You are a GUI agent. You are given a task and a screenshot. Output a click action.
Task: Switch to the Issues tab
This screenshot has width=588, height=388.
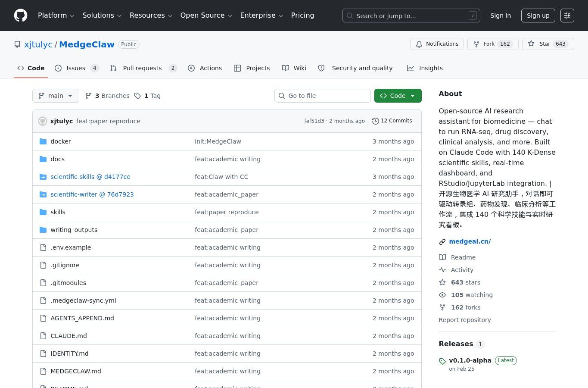point(77,68)
